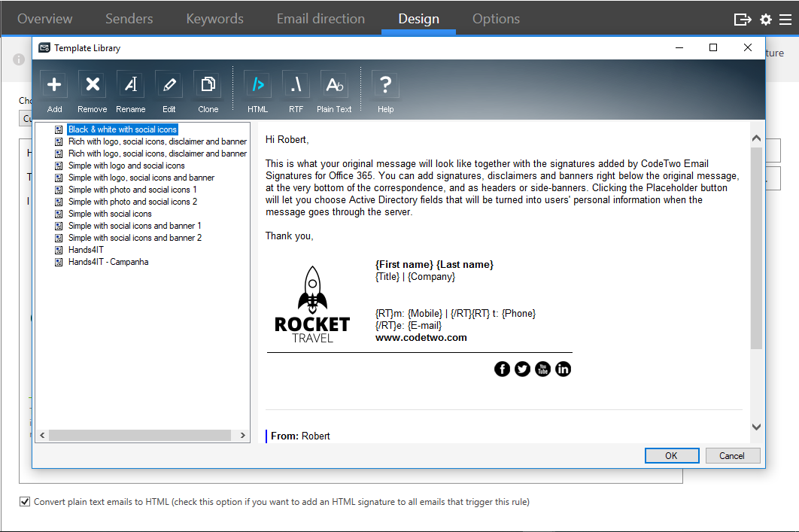The width and height of the screenshot is (799, 532).
Task: Select second Rich with logo, disclaimer and banner template
Action: pos(157,154)
